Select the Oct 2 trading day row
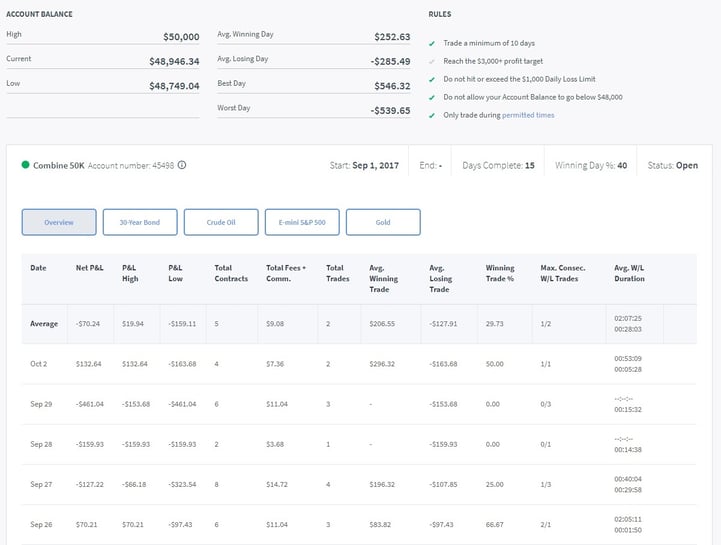The width and height of the screenshot is (721, 545). pyautogui.click(x=38, y=364)
